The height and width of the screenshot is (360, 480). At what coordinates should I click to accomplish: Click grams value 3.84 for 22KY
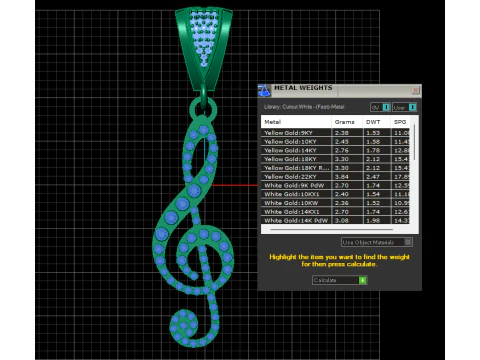341,177
